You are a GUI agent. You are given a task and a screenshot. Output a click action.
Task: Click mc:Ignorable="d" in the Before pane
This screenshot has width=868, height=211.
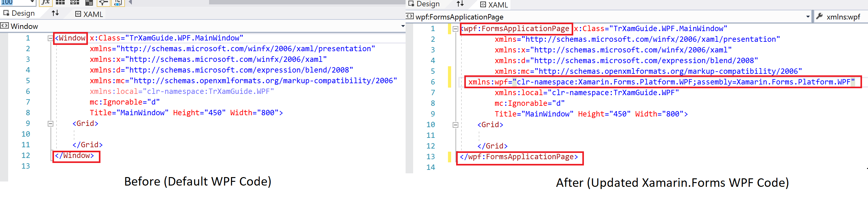point(125,102)
